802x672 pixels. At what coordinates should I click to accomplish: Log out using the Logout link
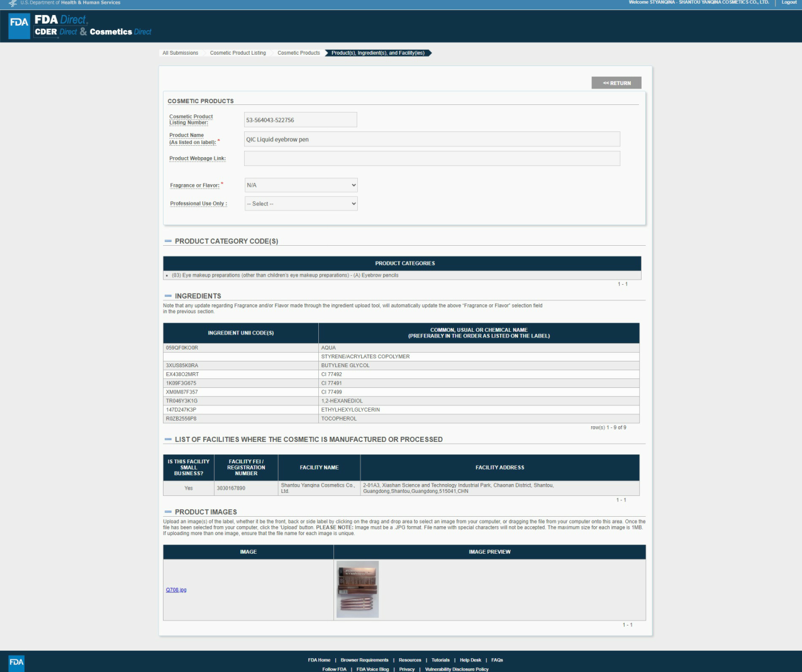(789, 3)
